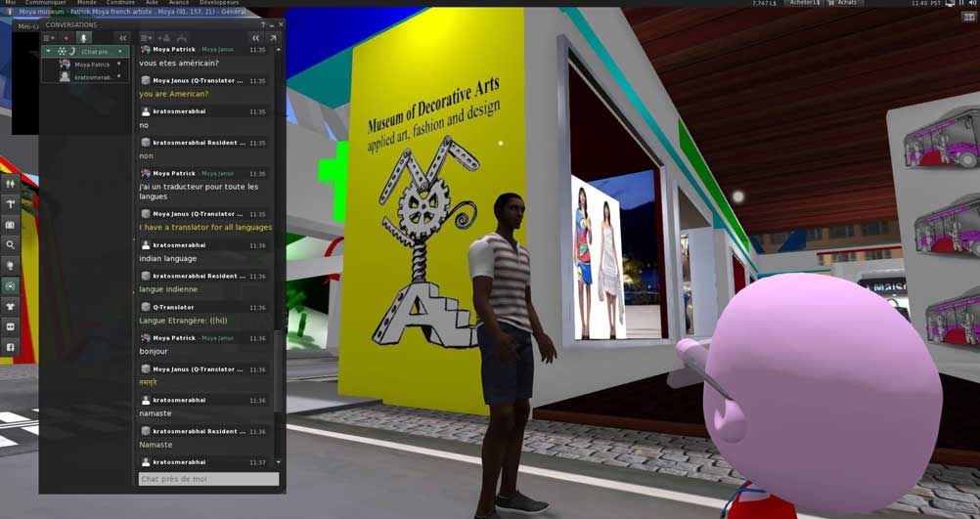Collapse the conversation list with double chevron
980x519 pixels.
[123, 38]
